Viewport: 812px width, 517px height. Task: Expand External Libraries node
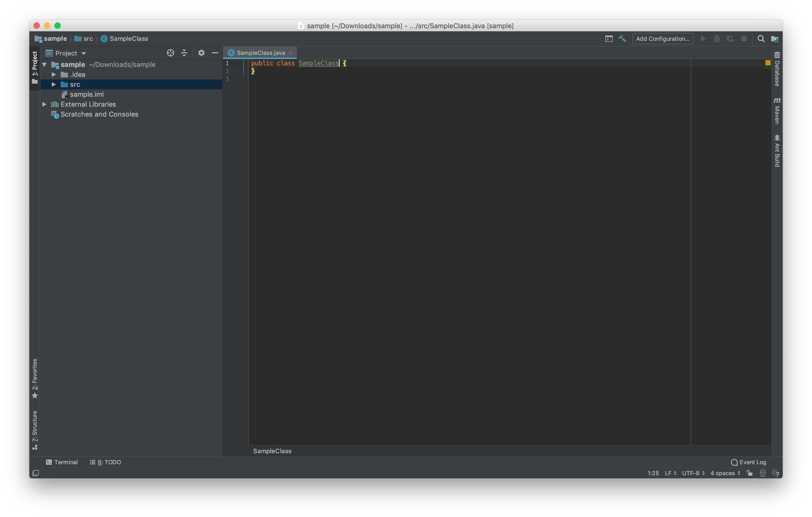click(44, 104)
